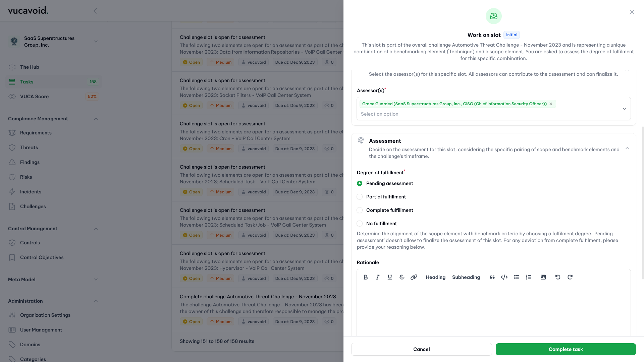This screenshot has width=644, height=362.
Task: Open the Threats section in sidebar
Action: point(29,147)
